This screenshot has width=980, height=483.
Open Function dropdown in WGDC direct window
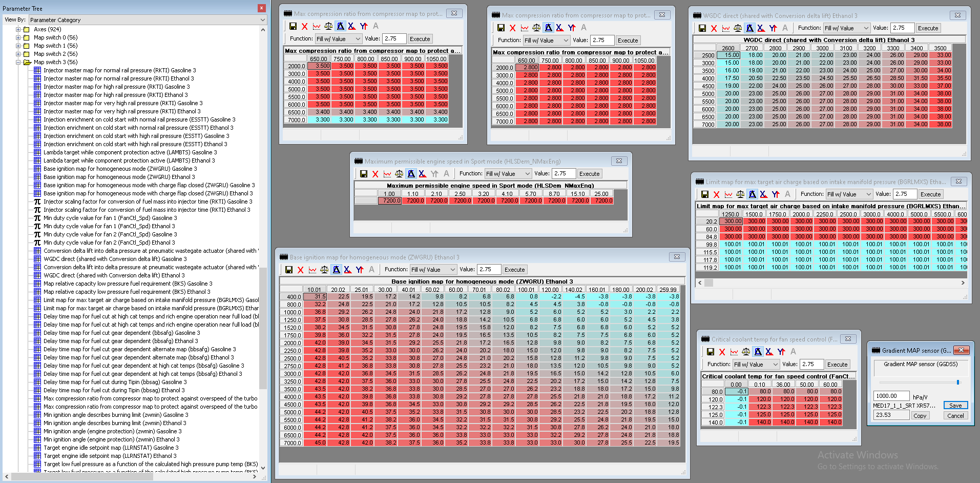click(846, 28)
